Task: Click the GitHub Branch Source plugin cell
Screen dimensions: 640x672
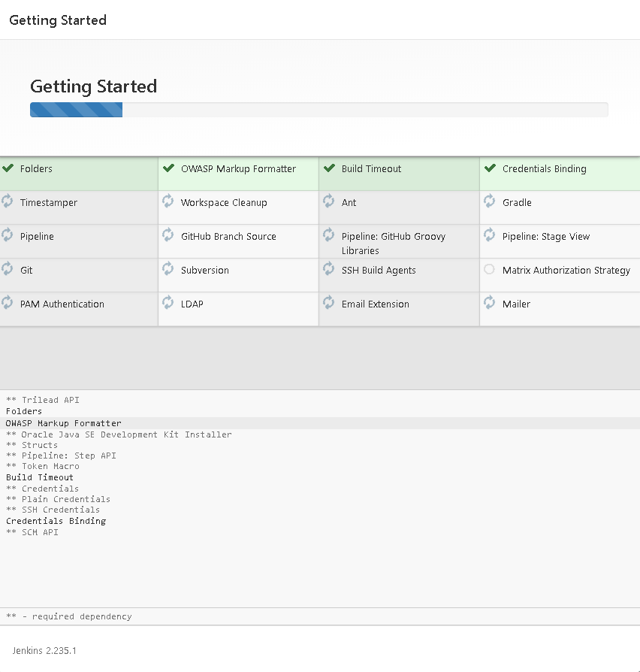Action: coord(228,236)
